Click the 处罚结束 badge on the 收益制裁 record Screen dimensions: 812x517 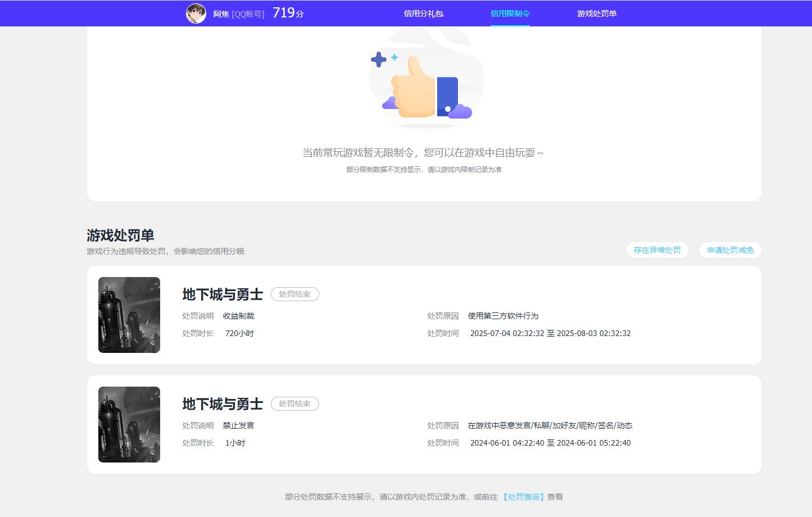294,294
